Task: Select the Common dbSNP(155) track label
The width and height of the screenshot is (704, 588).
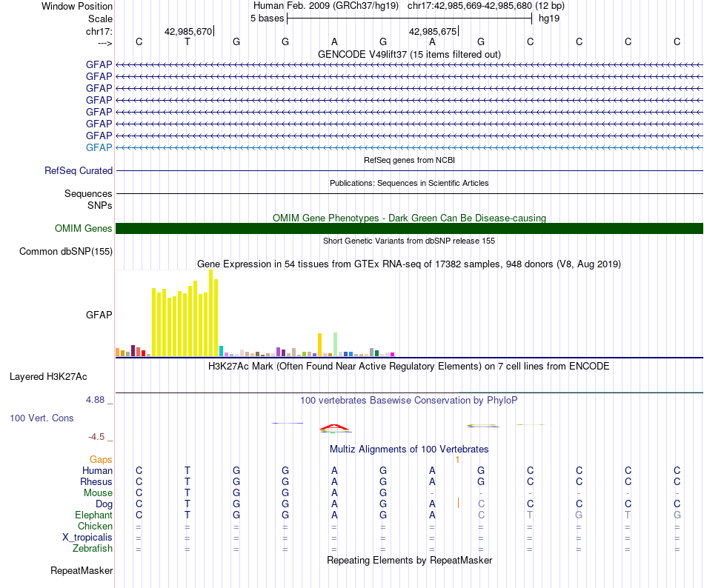Action: click(x=65, y=251)
